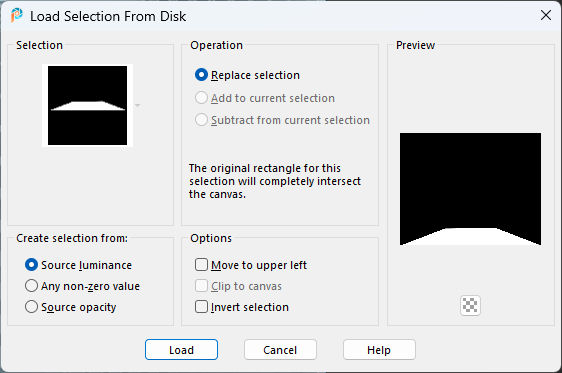This screenshot has height=373, width=562.
Task: Click the black selection preview image
Action: (x=470, y=189)
